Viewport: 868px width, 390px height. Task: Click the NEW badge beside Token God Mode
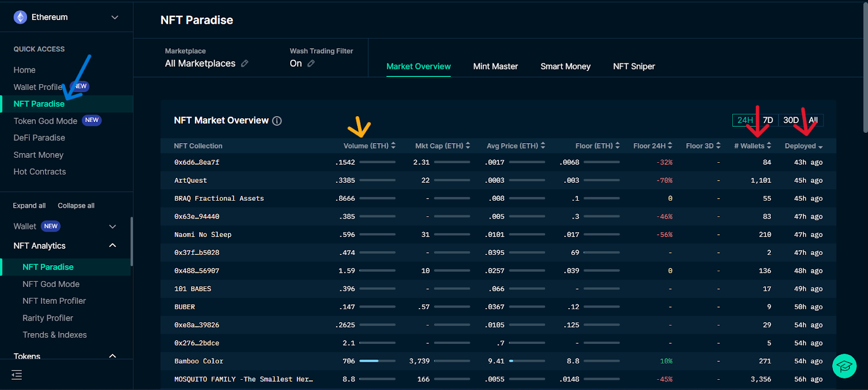(x=92, y=120)
